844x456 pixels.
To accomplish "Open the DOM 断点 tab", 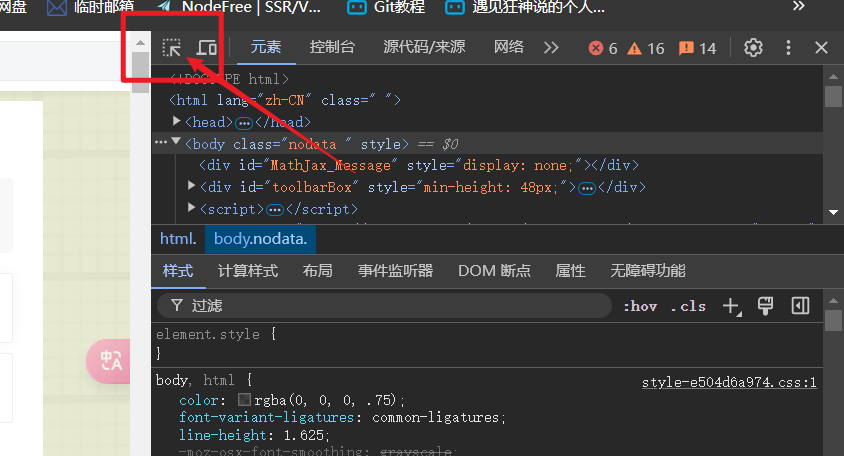I will tap(494, 271).
